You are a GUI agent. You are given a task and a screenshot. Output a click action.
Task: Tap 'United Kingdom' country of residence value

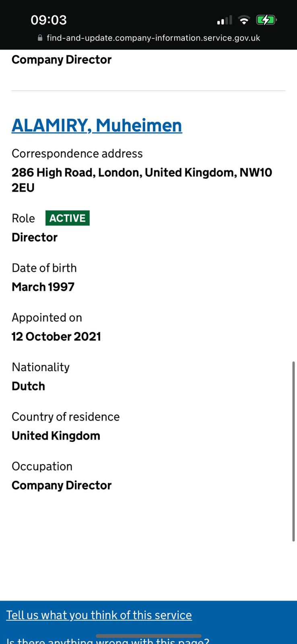point(56,436)
